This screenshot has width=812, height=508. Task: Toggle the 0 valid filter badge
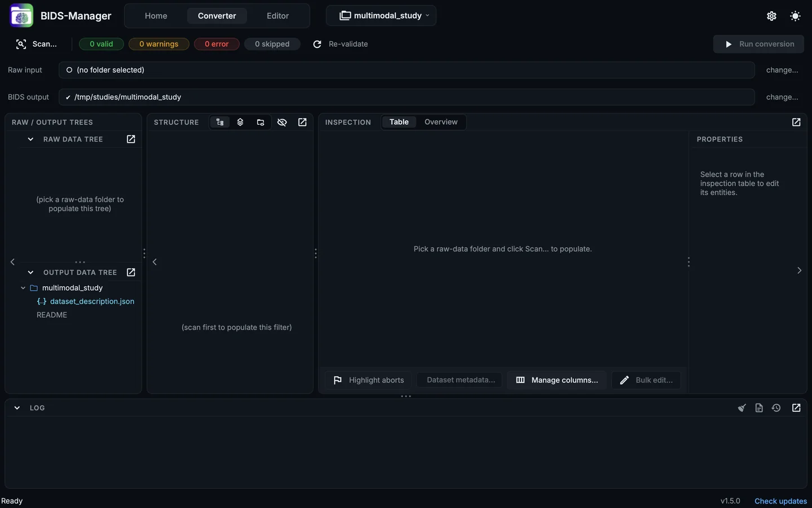(x=101, y=44)
